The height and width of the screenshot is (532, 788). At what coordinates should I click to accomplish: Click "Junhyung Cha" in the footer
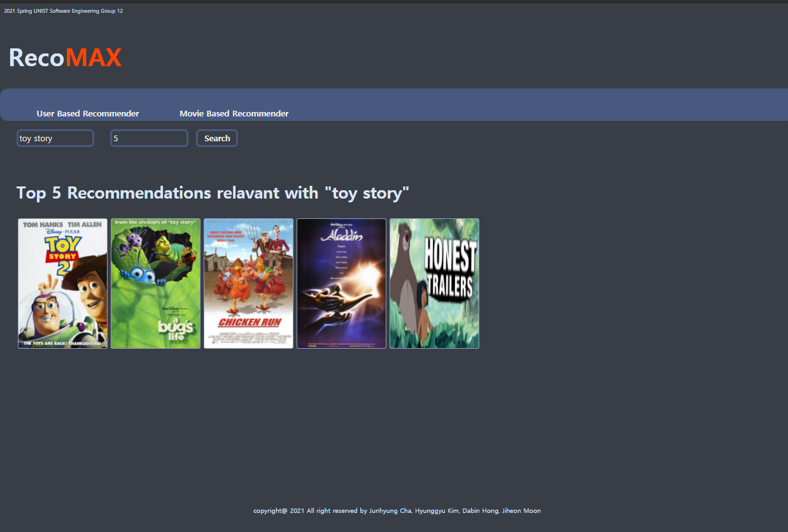coord(390,510)
